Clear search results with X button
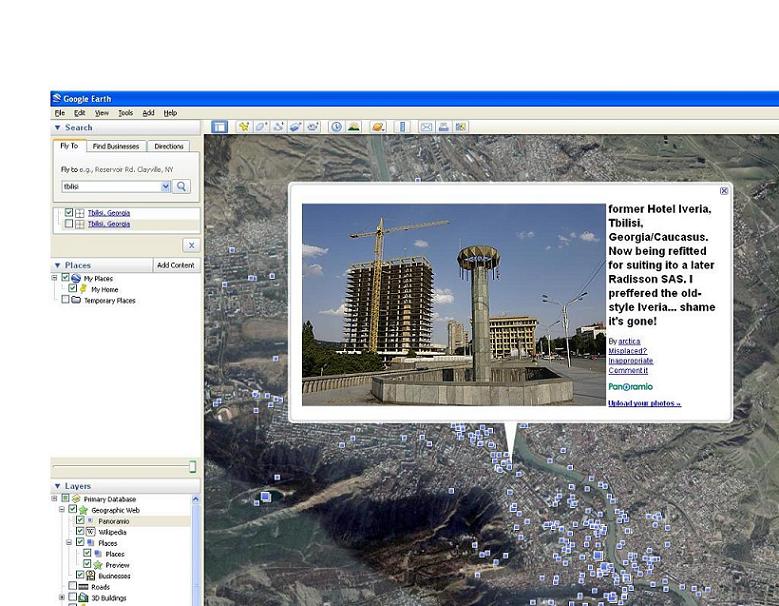The width and height of the screenshot is (779, 606). coord(191,245)
